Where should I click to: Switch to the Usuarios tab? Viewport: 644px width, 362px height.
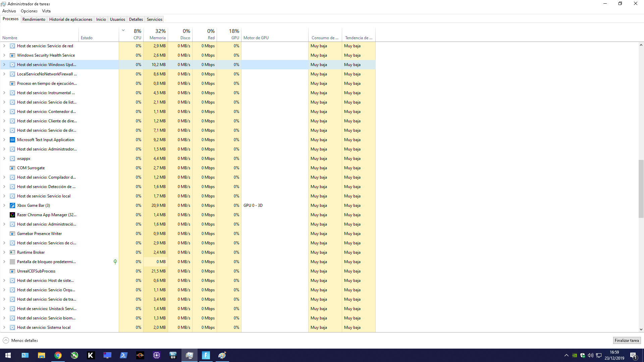[x=117, y=19]
